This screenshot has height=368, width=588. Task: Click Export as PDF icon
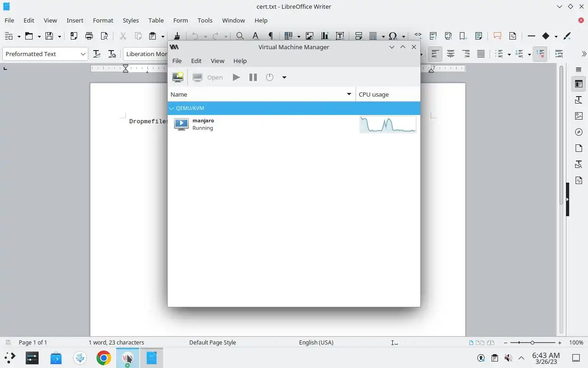(74, 36)
